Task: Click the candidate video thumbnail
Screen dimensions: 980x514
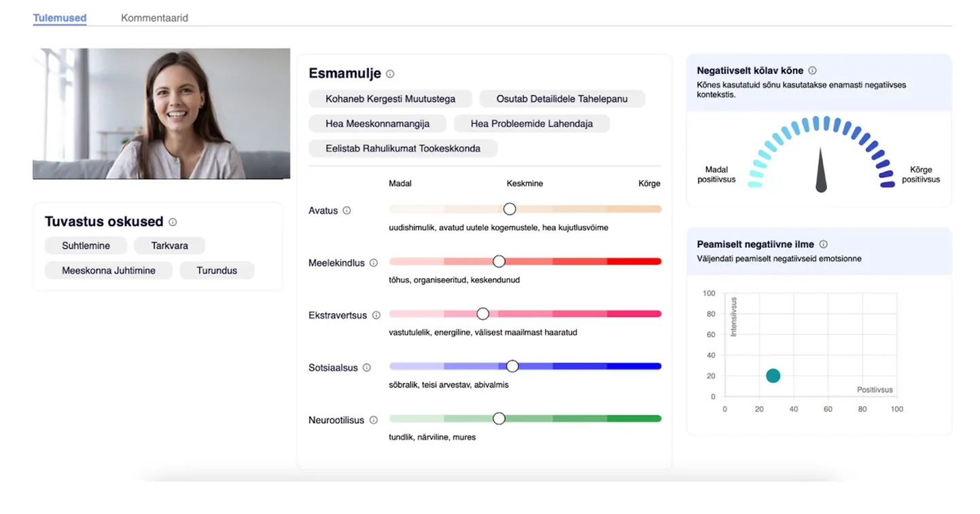Action: 162,113
